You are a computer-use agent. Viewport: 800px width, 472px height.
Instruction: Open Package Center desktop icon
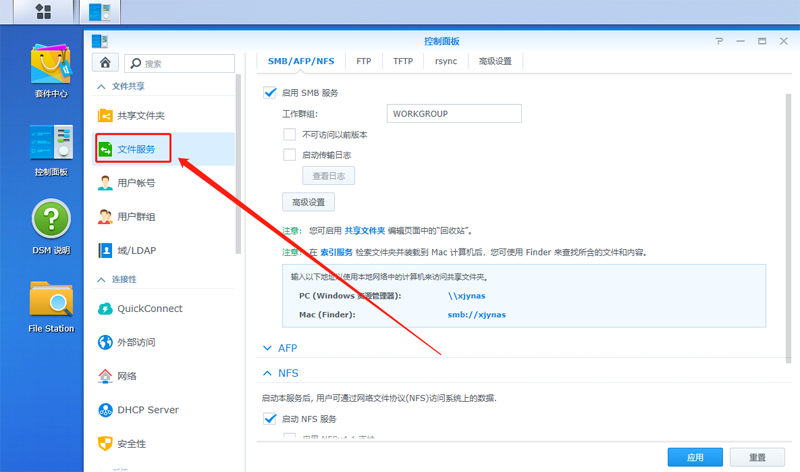coord(51,71)
